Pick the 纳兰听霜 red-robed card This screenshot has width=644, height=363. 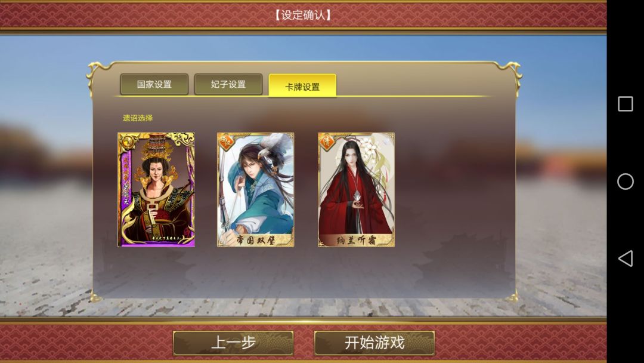356,189
